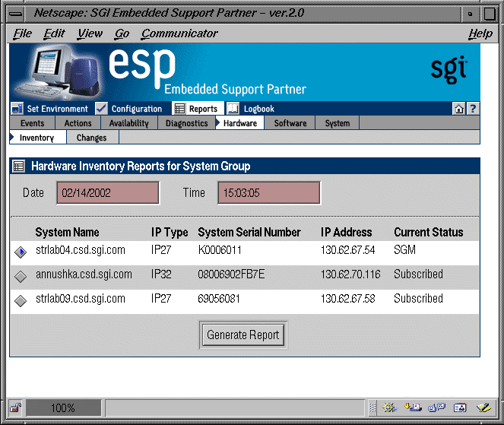Image resolution: width=504 pixels, height=425 pixels.
Task: Click the security lock icon in status bar
Action: (x=15, y=408)
